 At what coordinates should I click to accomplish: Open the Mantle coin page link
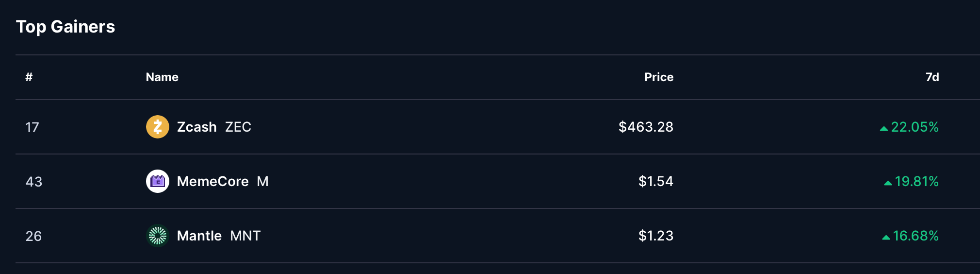pyautogui.click(x=199, y=236)
